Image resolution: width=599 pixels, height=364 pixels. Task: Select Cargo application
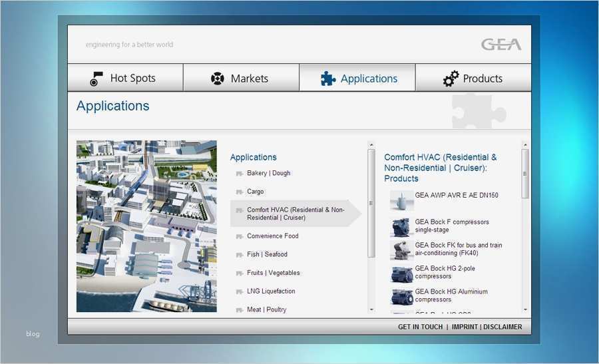click(255, 192)
